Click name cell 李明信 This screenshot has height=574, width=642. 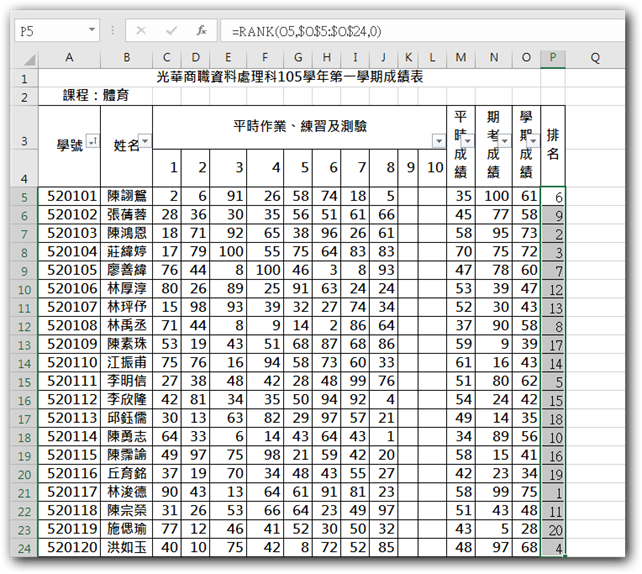(x=127, y=381)
